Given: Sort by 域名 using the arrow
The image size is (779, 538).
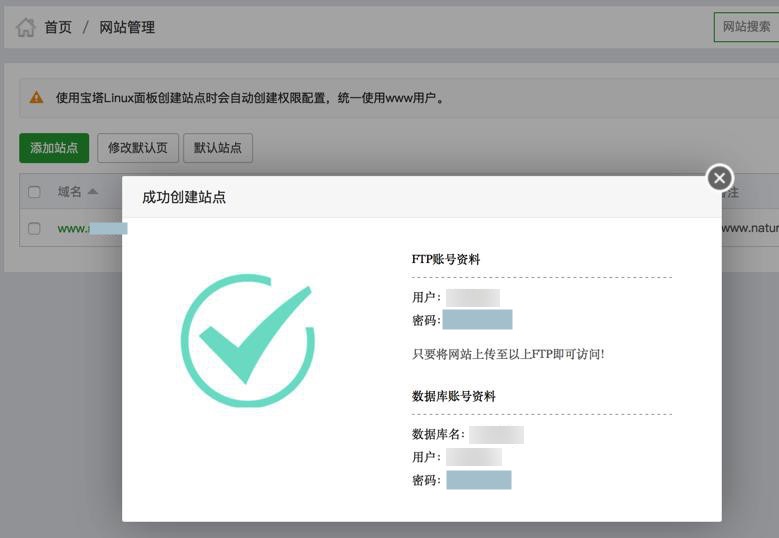Looking at the screenshot, I should coord(92,191).
